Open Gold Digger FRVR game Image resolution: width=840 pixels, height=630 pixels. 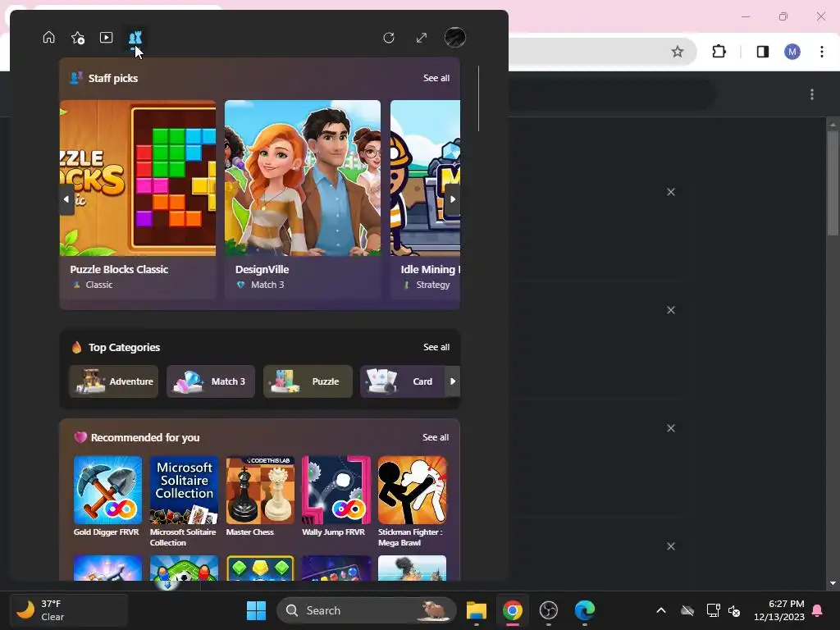107,496
